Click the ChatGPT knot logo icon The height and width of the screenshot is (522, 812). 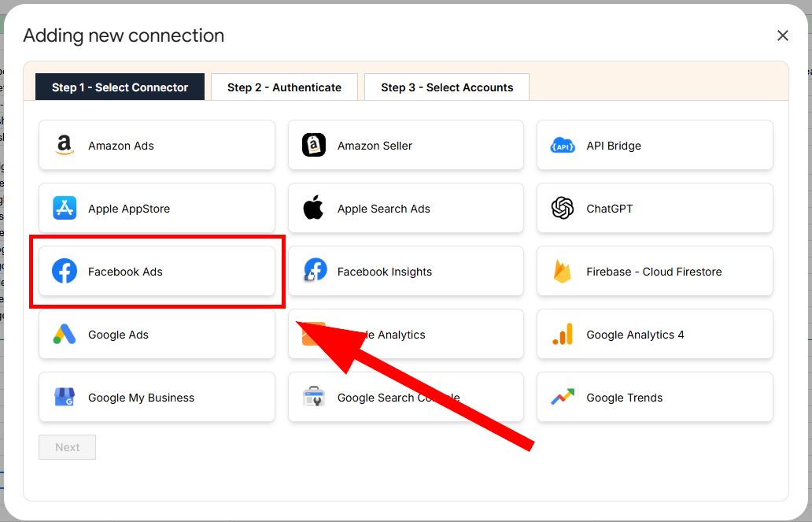563,209
